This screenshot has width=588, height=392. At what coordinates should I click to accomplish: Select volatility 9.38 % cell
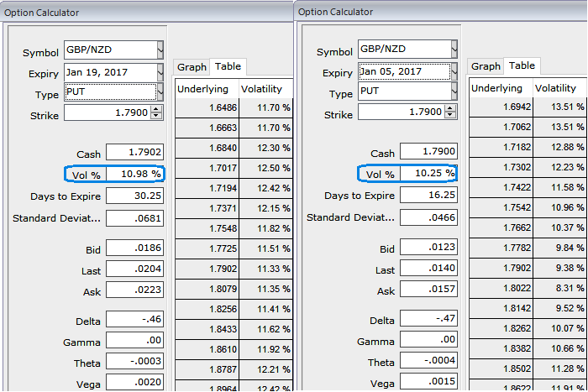coord(560,269)
